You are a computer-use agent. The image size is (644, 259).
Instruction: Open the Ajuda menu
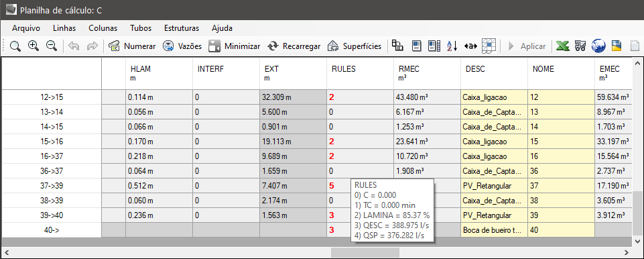click(222, 28)
